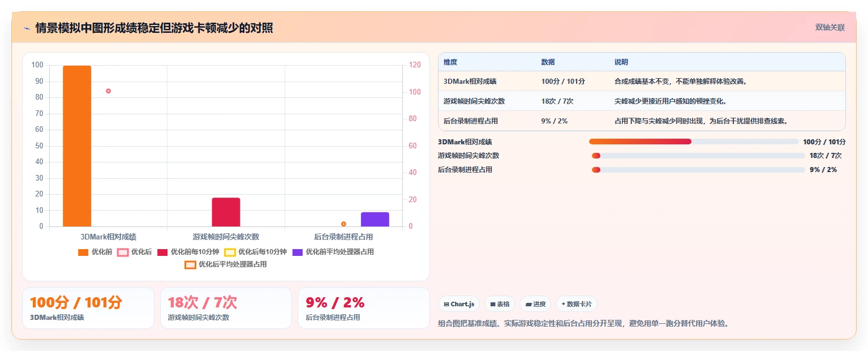
Task: Click the purple 后台录制进程占用 bar in chart
Action: [x=375, y=220]
